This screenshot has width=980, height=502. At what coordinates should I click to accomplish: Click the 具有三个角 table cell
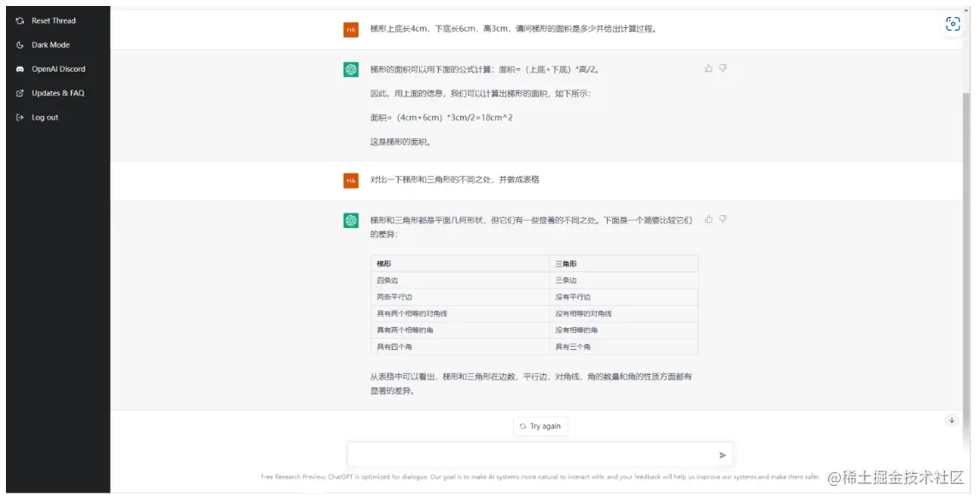coord(623,347)
